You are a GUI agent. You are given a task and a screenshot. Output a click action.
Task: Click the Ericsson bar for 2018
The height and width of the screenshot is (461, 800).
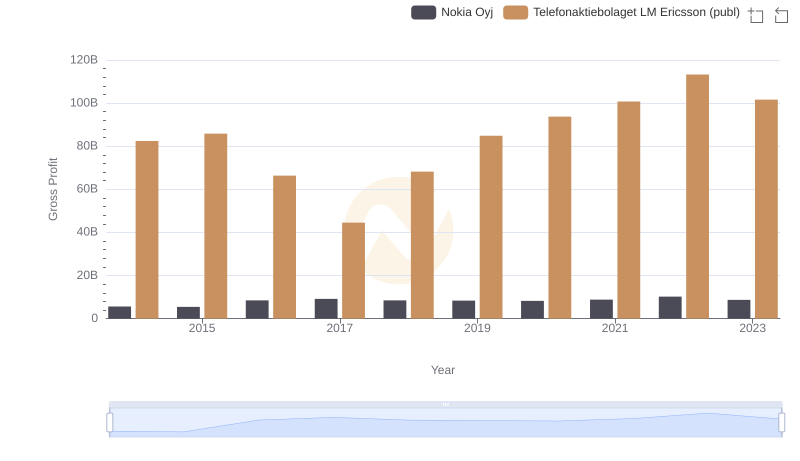coord(422,245)
